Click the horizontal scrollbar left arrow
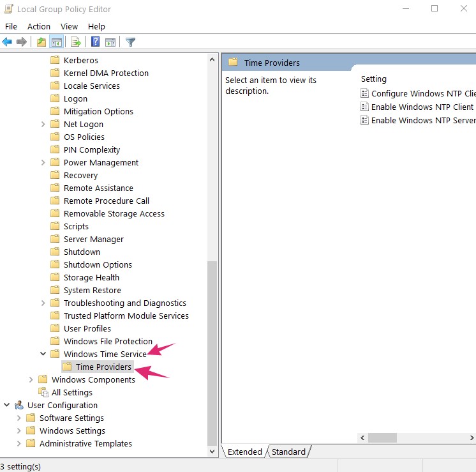Image resolution: width=476 pixels, height=472 pixels. pos(362,438)
